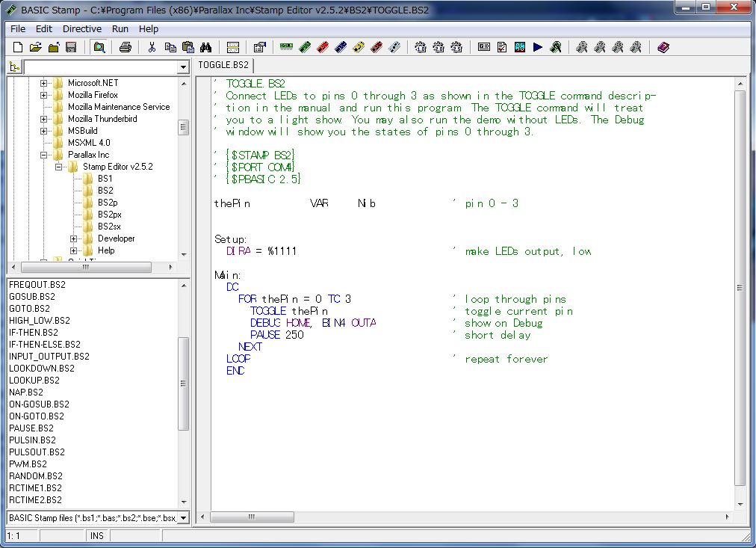Click the editor scroll-down arrow
The image size is (756, 548).
coord(740,505)
